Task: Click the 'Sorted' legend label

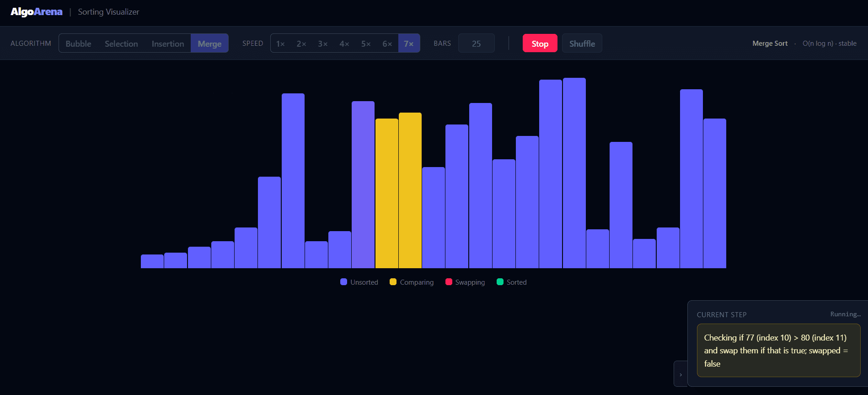Action: click(x=517, y=282)
